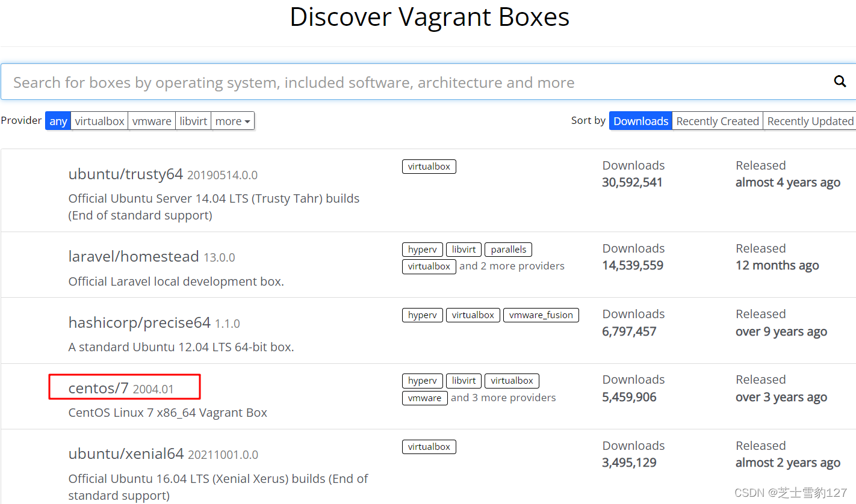
Task: Click the vmware_fusion badge on hashicorp/precise64
Action: click(x=541, y=315)
